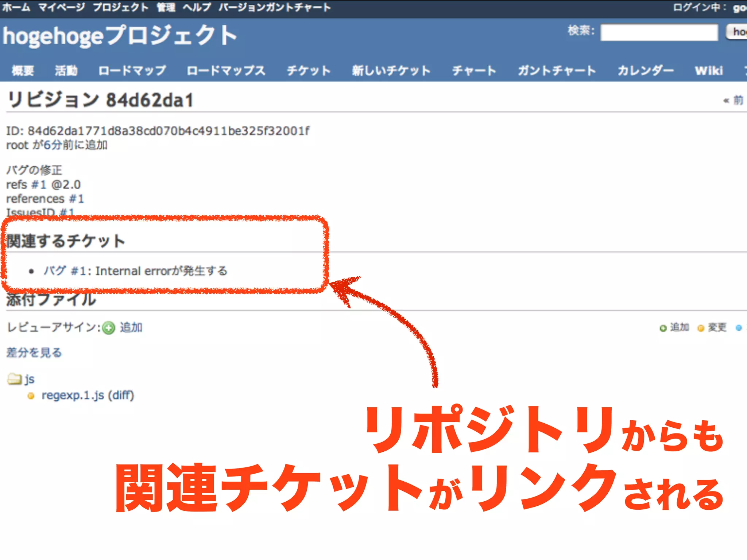This screenshot has height=560, width=747.
Task: Open the ホーム link in top bar
Action: [16, 7]
